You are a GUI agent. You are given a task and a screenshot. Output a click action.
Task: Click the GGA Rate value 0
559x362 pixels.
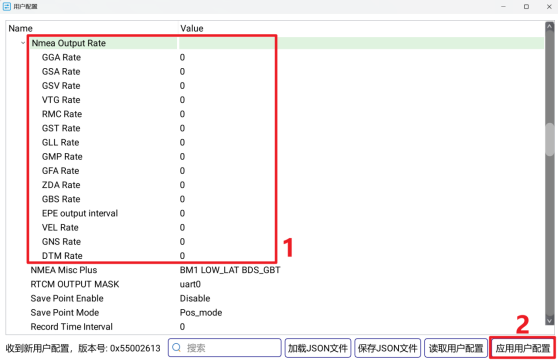coord(182,57)
